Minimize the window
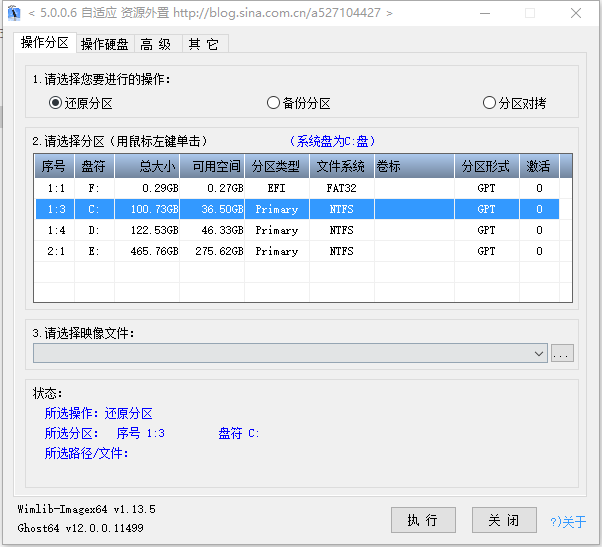 point(485,13)
